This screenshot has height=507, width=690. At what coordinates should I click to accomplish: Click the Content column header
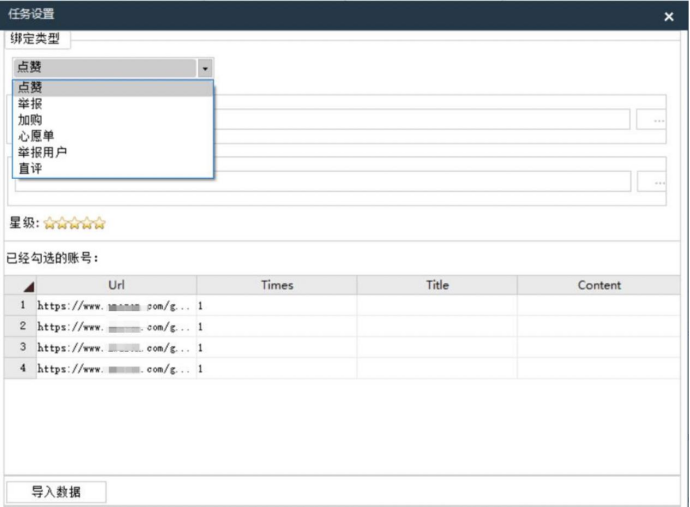coord(599,285)
